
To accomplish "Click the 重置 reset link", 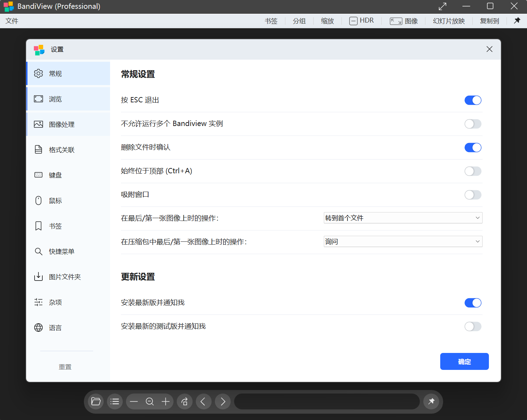I will pyautogui.click(x=65, y=367).
